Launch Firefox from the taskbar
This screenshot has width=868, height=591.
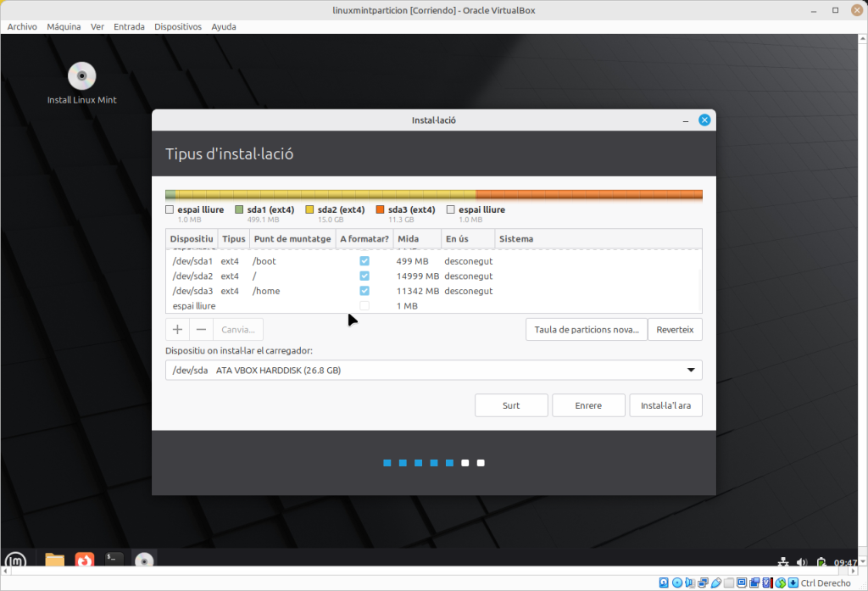pos(85,560)
